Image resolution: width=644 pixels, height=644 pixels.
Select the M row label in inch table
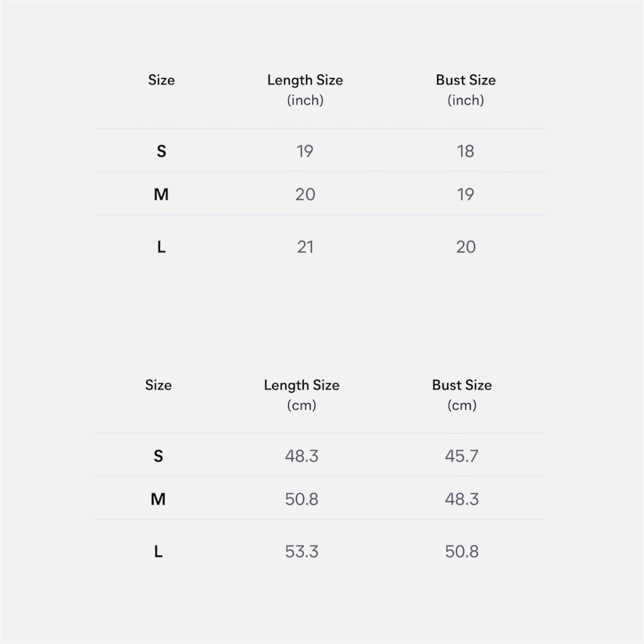[161, 195]
